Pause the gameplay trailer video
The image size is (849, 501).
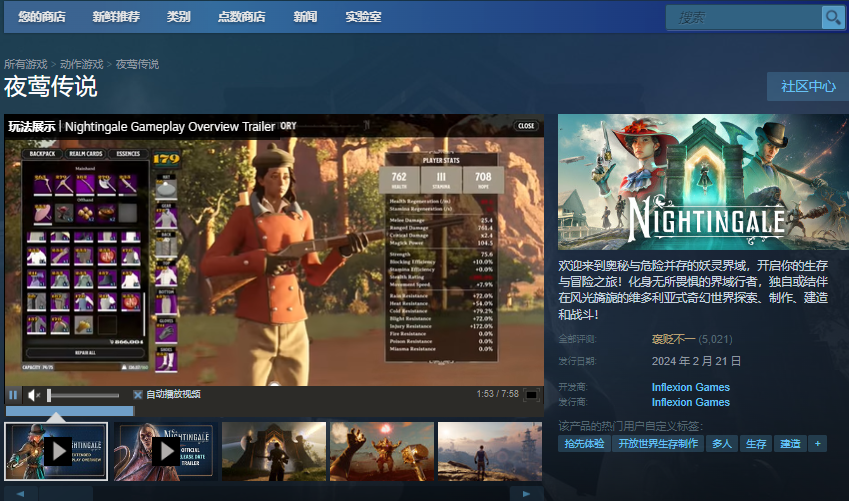pos(13,395)
